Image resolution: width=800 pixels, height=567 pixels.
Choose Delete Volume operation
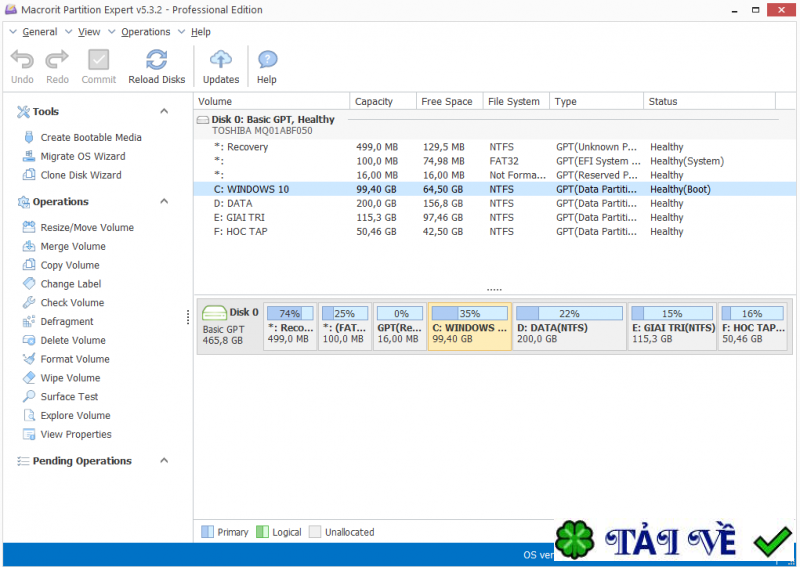64,340
